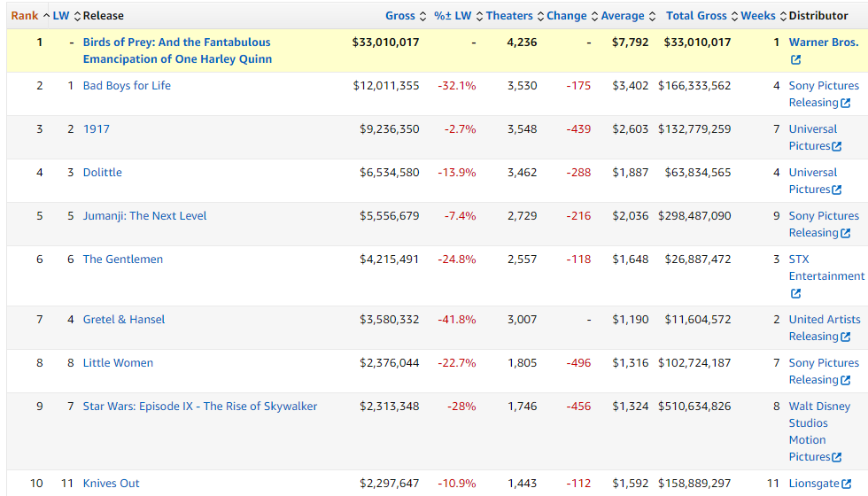Open the Knives Out release page

(112, 484)
